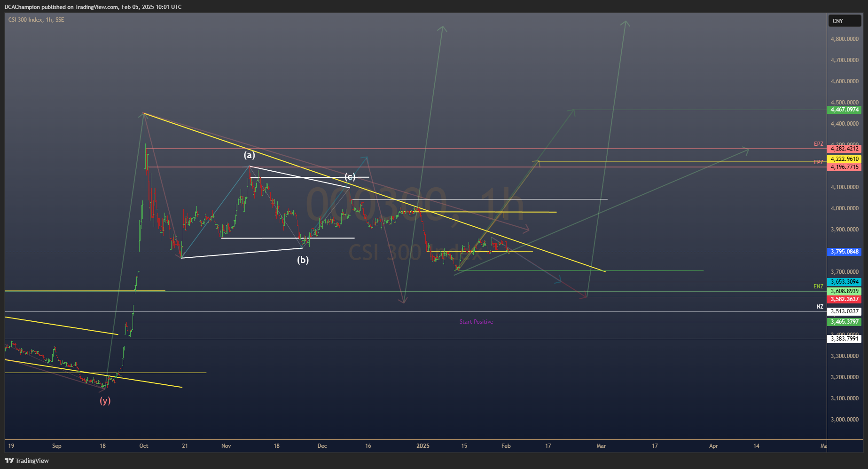868x469 pixels.
Task: Select the (b) wave label
Action: click(303, 260)
